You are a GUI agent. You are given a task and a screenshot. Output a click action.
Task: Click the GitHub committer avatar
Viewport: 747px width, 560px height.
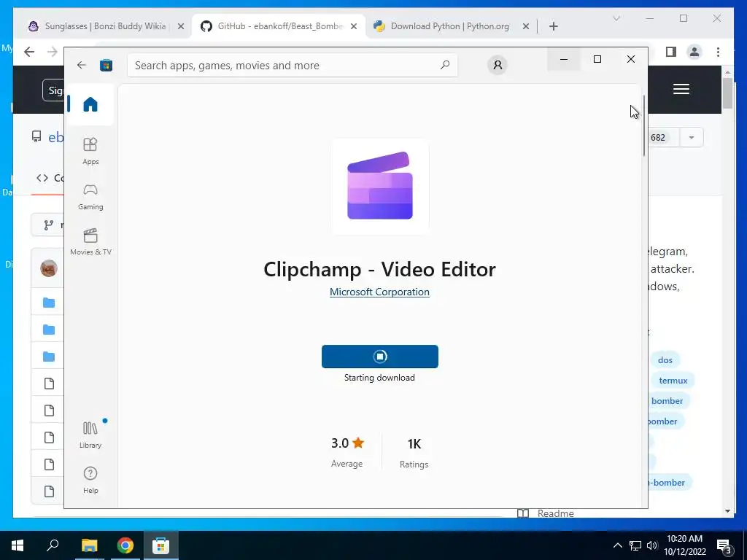pyautogui.click(x=49, y=268)
